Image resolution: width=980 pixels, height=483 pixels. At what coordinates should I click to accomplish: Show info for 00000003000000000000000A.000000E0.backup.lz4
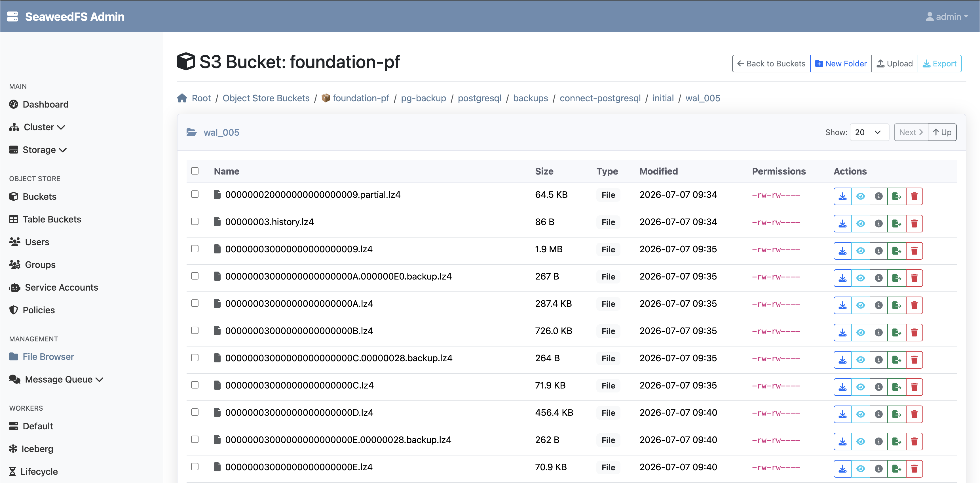[878, 278]
